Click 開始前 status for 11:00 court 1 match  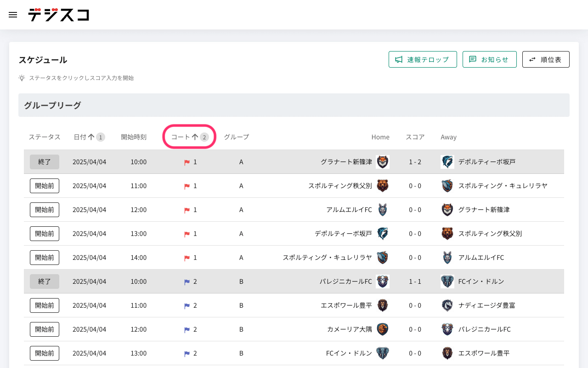pos(45,186)
